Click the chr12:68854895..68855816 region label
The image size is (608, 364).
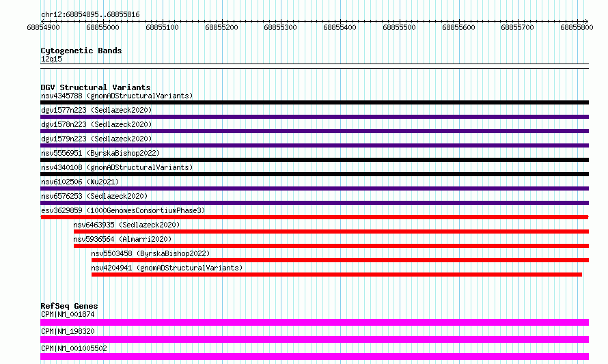90,15
